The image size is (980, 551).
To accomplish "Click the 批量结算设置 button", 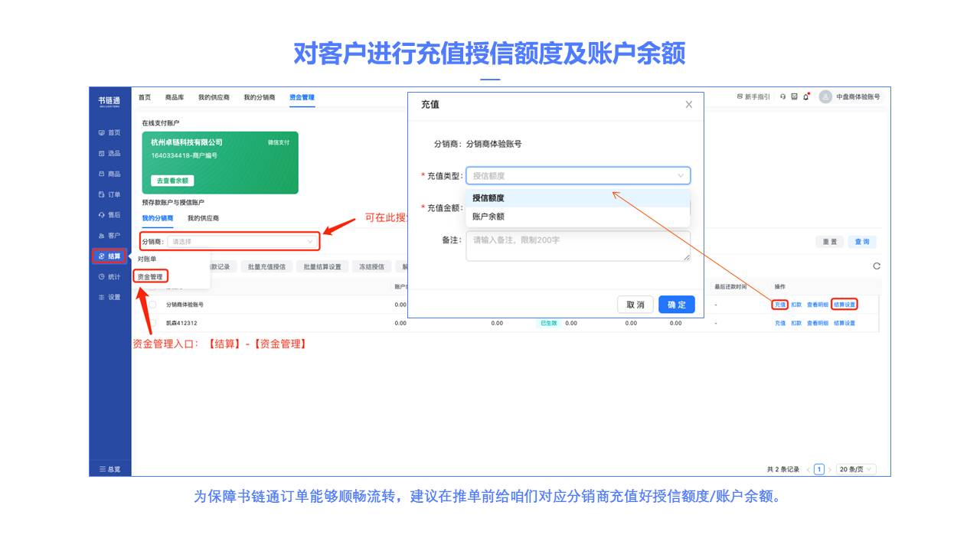I will [x=322, y=266].
